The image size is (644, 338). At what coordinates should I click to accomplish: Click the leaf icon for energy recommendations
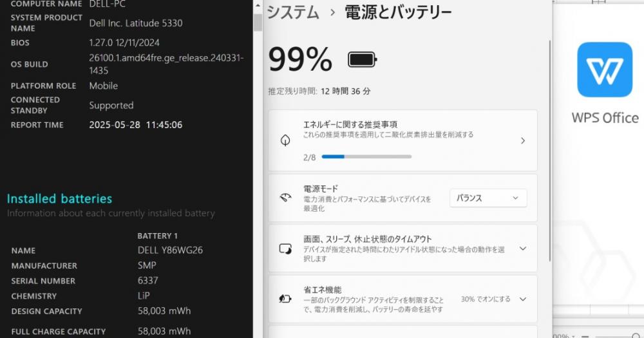click(285, 140)
